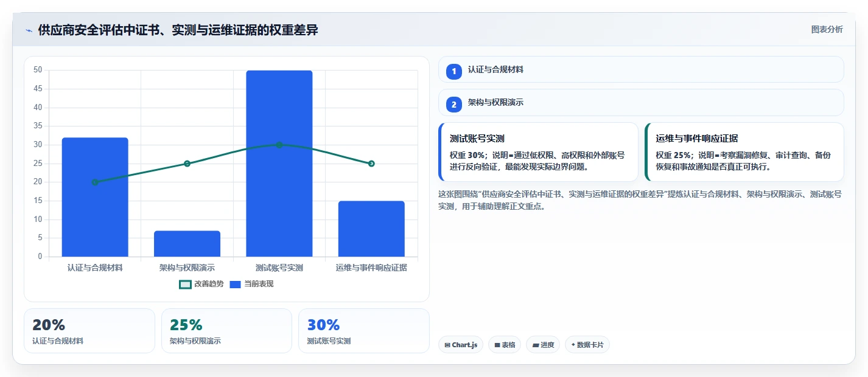Click the 30% 测试账号实测 stat card
Screen dimensions: 868x377
(364, 331)
